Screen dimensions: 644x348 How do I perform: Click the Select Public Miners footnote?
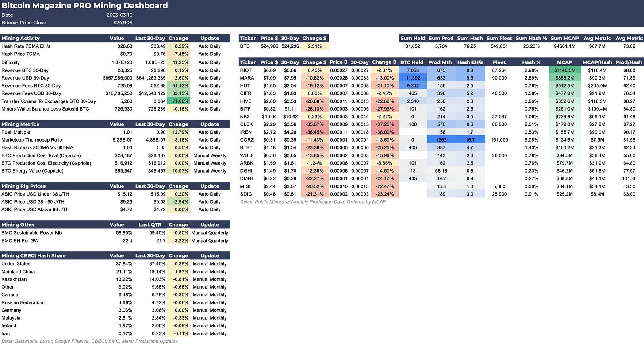click(x=313, y=201)
